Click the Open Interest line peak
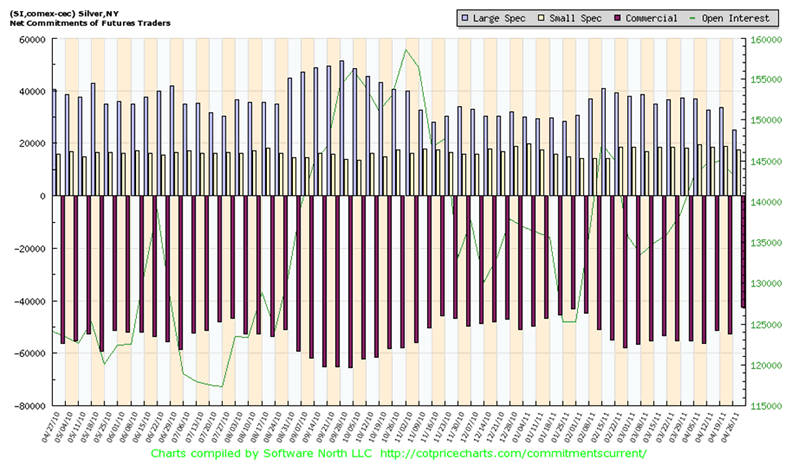 coord(405,50)
